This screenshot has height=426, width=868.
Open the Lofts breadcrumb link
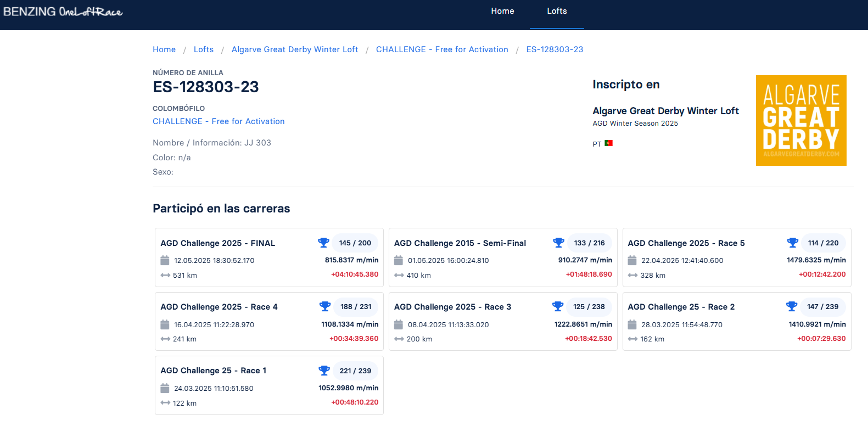(204, 49)
